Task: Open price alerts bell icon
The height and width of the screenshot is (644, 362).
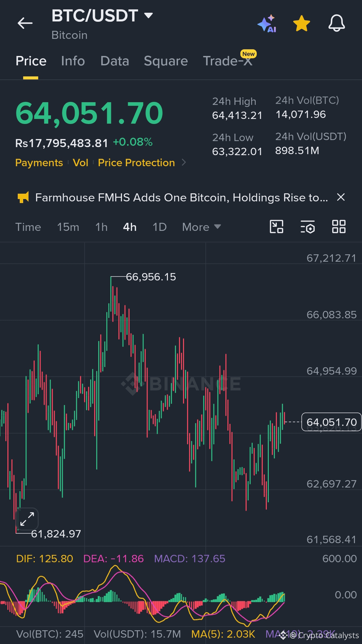Action: point(337,23)
